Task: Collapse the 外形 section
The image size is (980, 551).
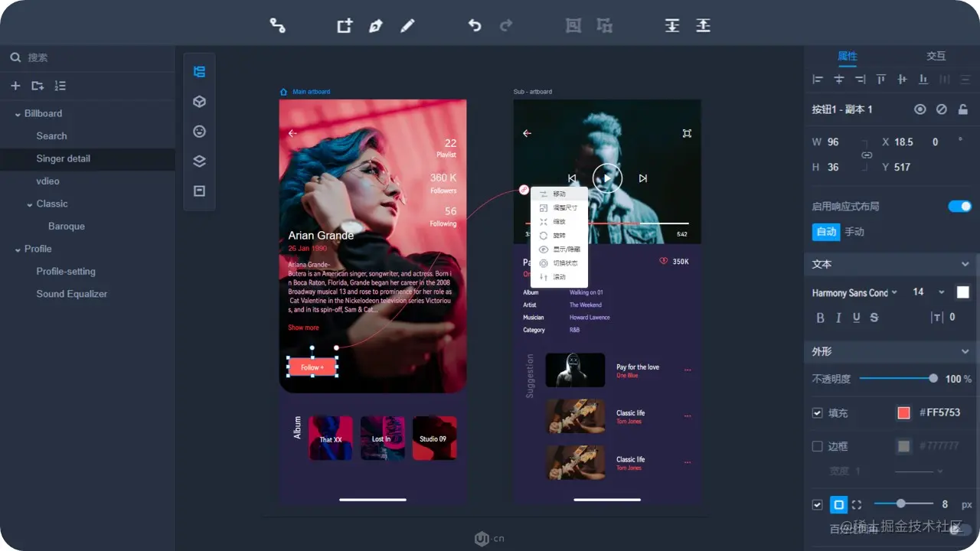Action: [x=965, y=351]
